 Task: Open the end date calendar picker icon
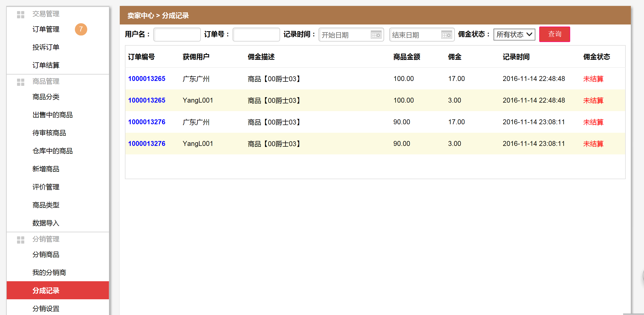(446, 35)
